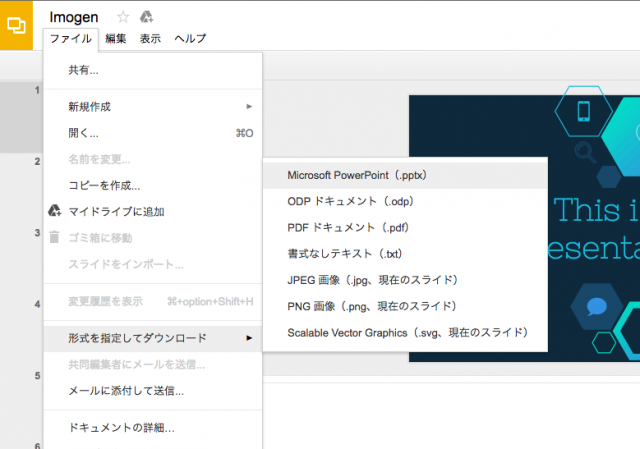Click the disabled 変更履歴を表示 entry
Image resolution: width=640 pixels, height=449 pixels.
point(153,302)
